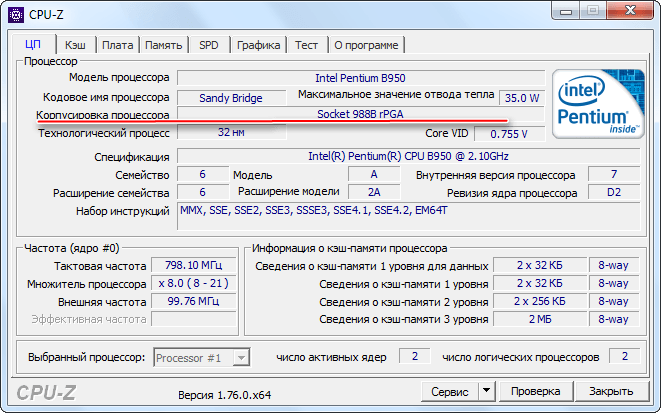Switch to the Тест tab
This screenshot has height=413, width=661.
[306, 45]
